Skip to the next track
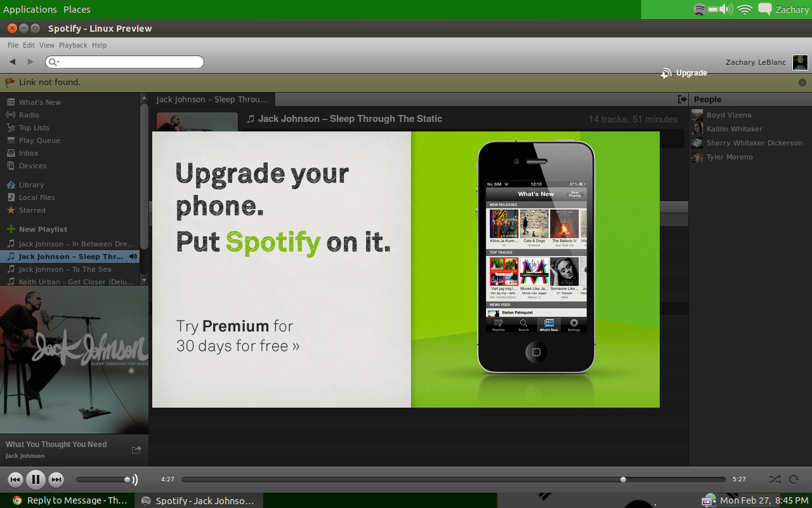 pos(56,480)
